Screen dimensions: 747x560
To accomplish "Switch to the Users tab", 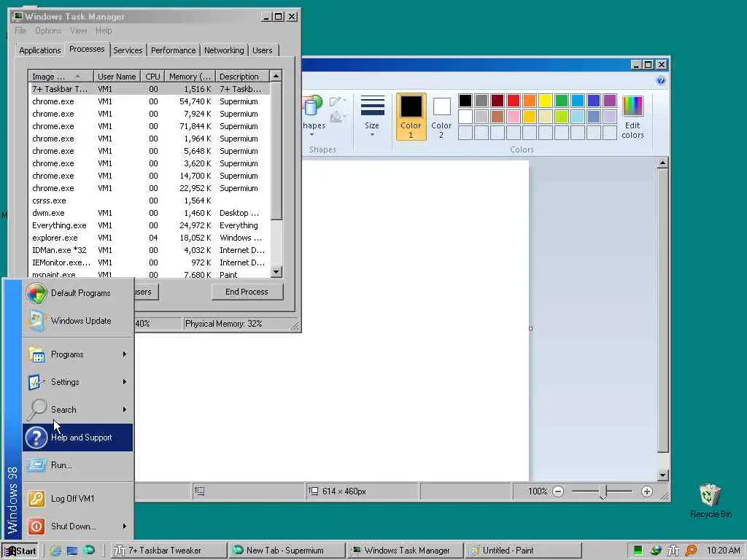I will [x=263, y=50].
